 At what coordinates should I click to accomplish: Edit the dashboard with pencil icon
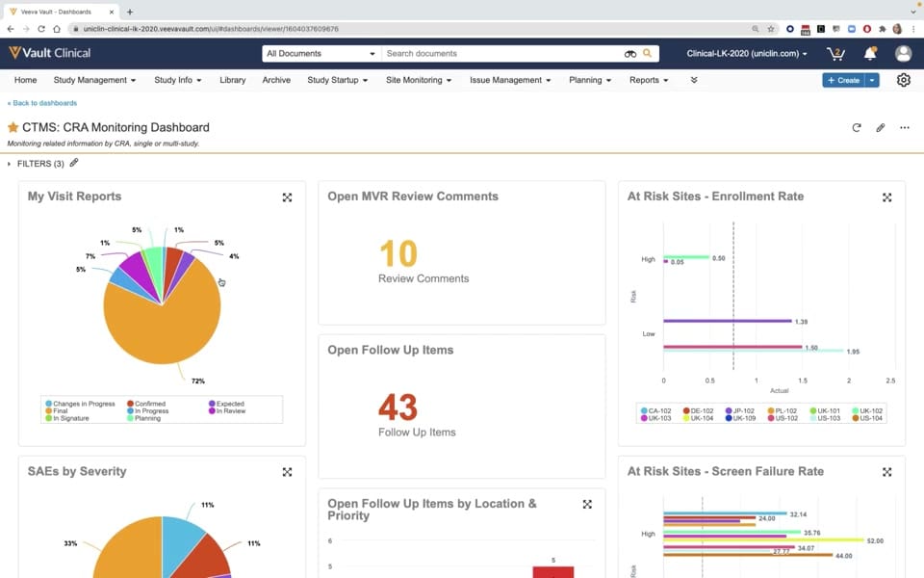(x=881, y=127)
